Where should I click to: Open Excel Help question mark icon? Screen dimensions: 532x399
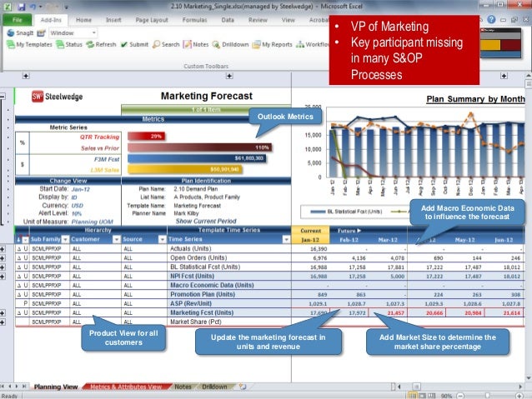pos(491,20)
